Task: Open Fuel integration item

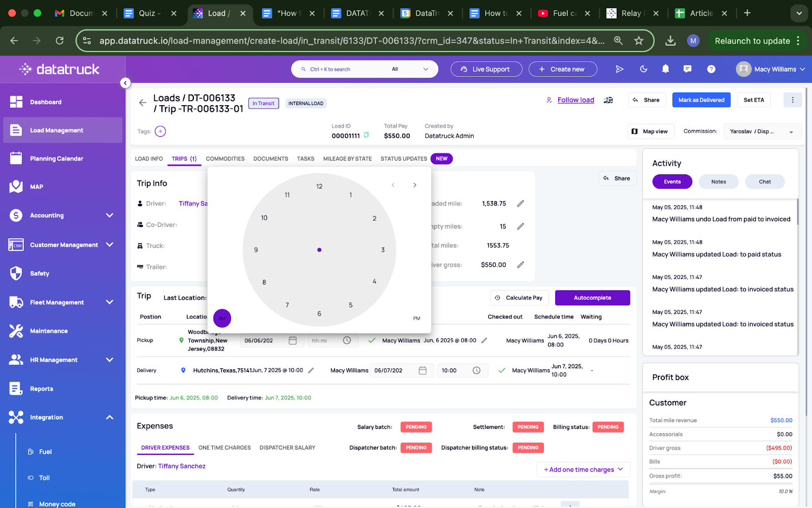Action: tap(45, 452)
